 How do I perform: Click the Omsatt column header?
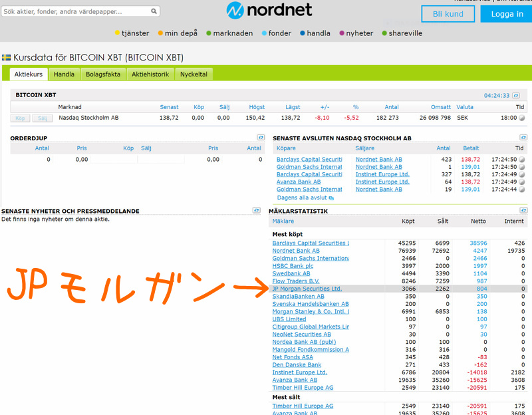pyautogui.click(x=441, y=107)
